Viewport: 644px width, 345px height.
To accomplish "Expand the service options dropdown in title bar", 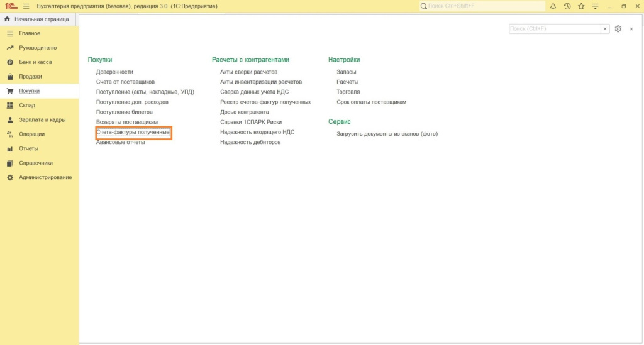I will click(x=595, y=6).
